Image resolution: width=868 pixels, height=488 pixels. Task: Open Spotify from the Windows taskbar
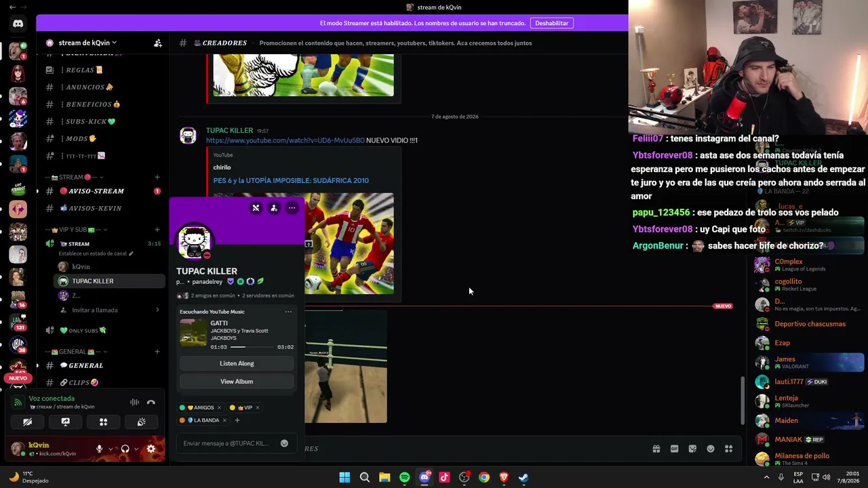[405, 477]
